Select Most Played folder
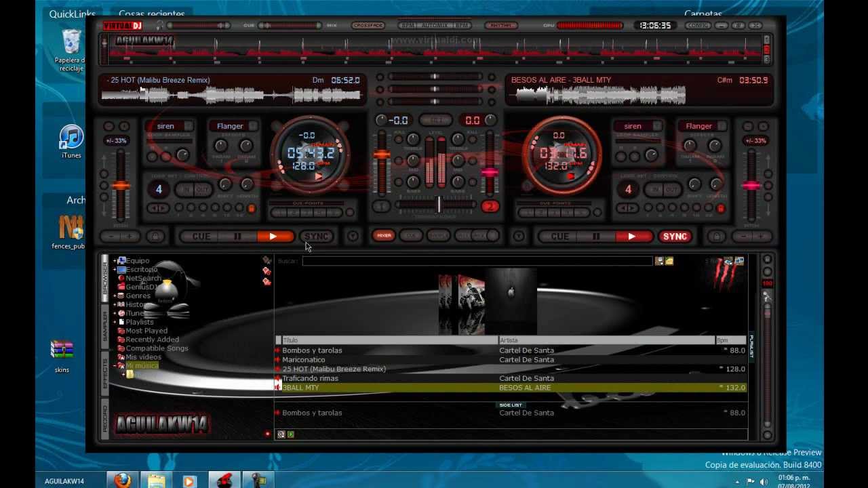The height and width of the screenshot is (488, 868). pos(146,331)
